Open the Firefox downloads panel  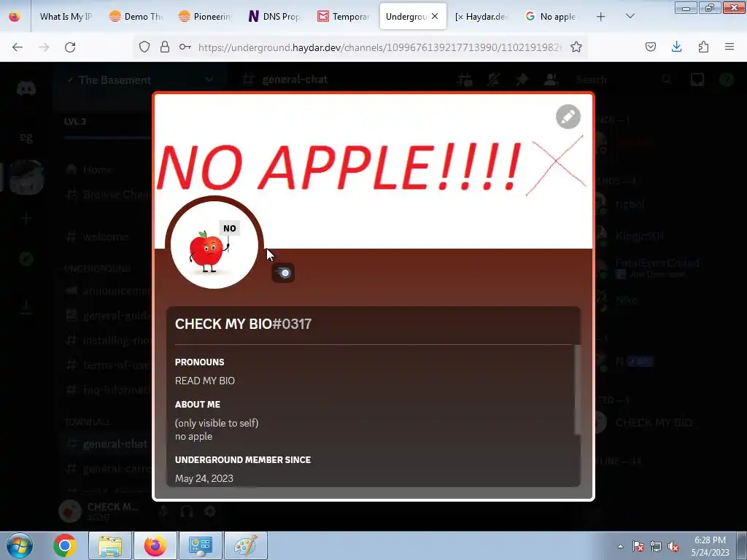[x=676, y=47]
